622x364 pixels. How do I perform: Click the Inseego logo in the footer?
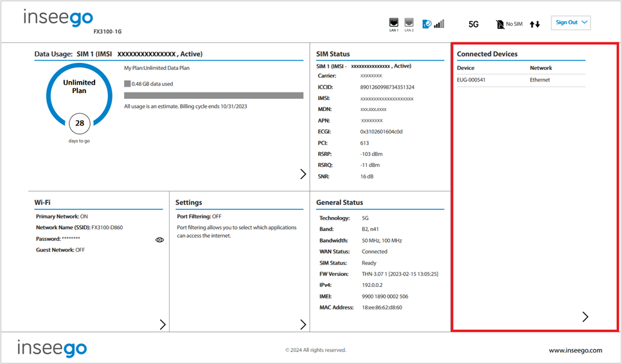52,348
